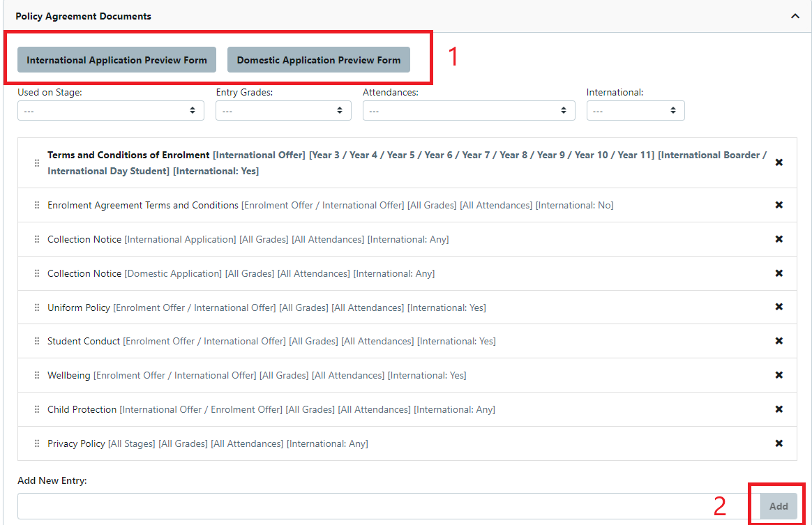Grab the drag handle beside Terms and Conditions
Viewport: 812px width, 525px height.
pos(36,162)
